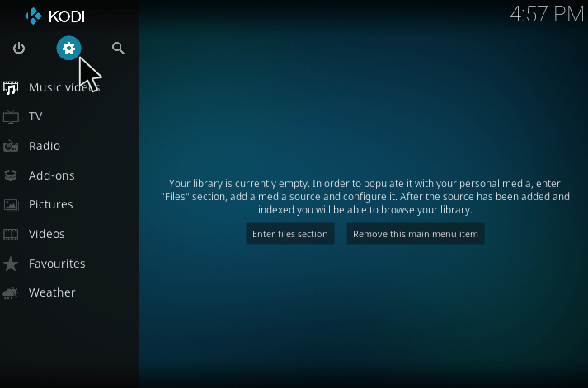Image resolution: width=588 pixels, height=388 pixels.
Task: Click the Add-ons box icon
Action: pos(11,175)
